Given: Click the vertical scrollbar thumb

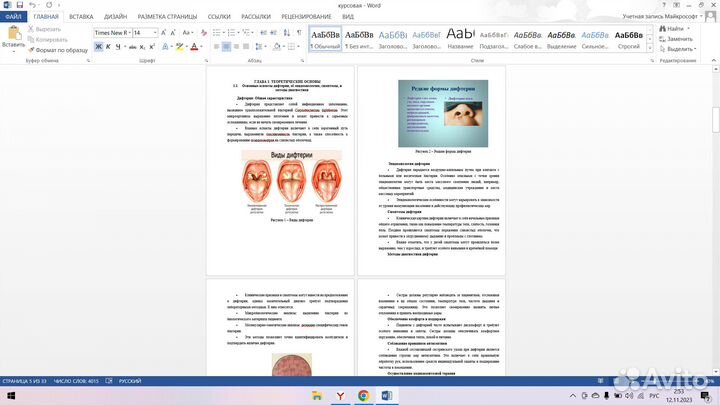Looking at the screenshot, I should pyautogui.click(x=715, y=119).
